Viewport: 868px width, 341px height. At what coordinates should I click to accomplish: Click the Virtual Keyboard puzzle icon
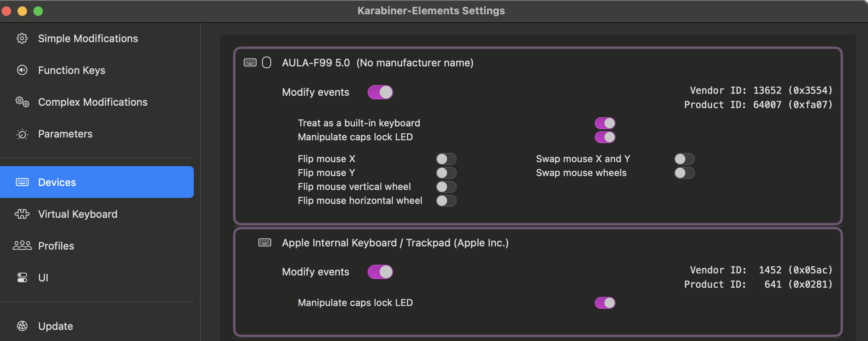[x=22, y=214]
